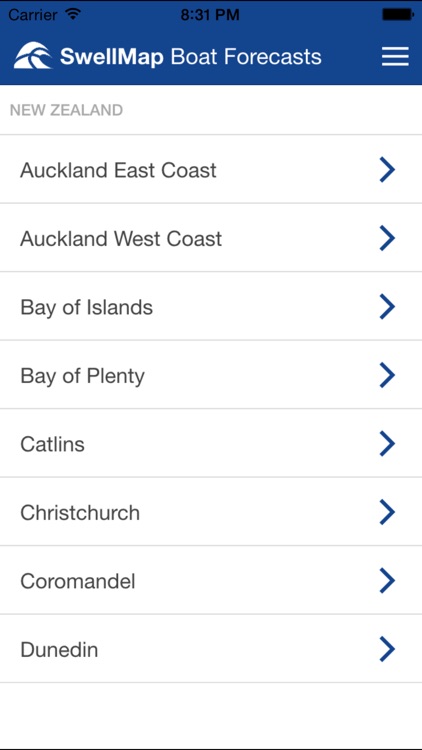Viewport: 422px width, 750px height.
Task: Open the hamburger menu icon
Action: (395, 56)
